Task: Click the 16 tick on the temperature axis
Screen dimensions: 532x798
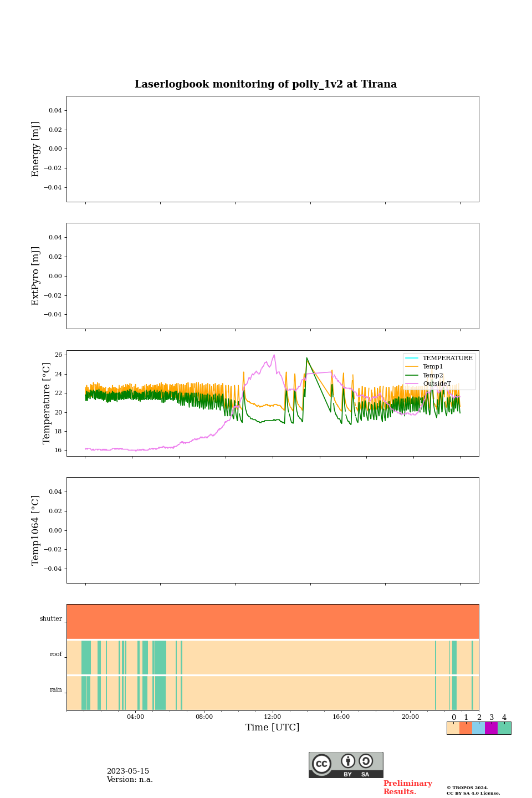Action: point(58,451)
